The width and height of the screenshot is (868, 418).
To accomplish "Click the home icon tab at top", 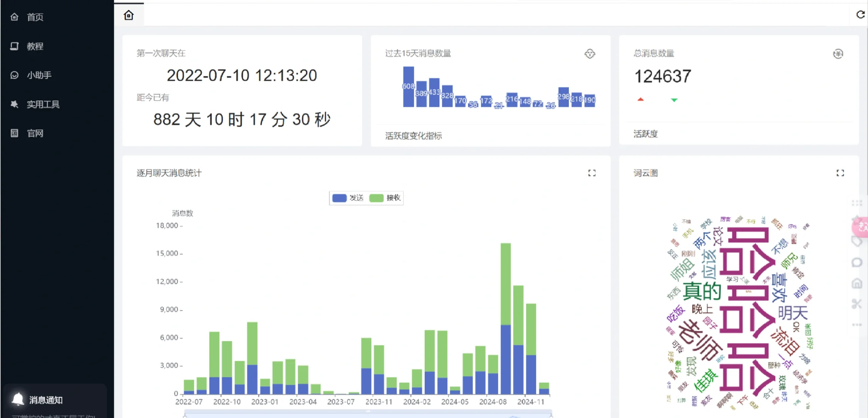I will pos(129,15).
